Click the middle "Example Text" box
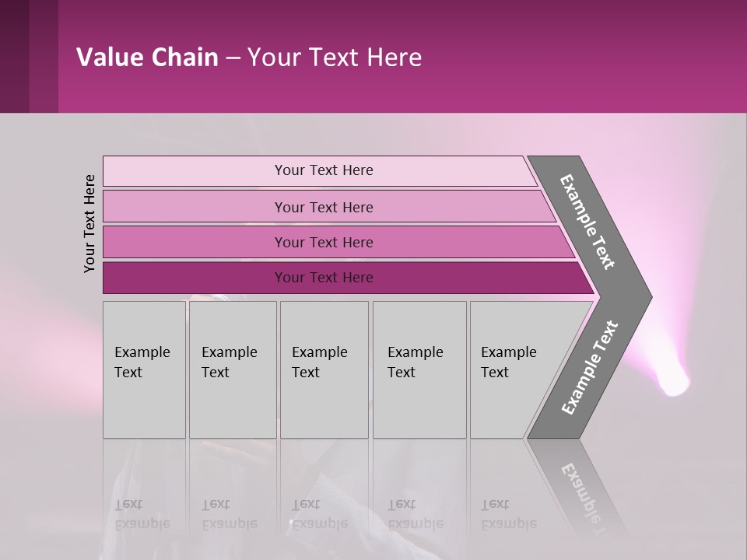This screenshot has width=747, height=560. [x=324, y=369]
